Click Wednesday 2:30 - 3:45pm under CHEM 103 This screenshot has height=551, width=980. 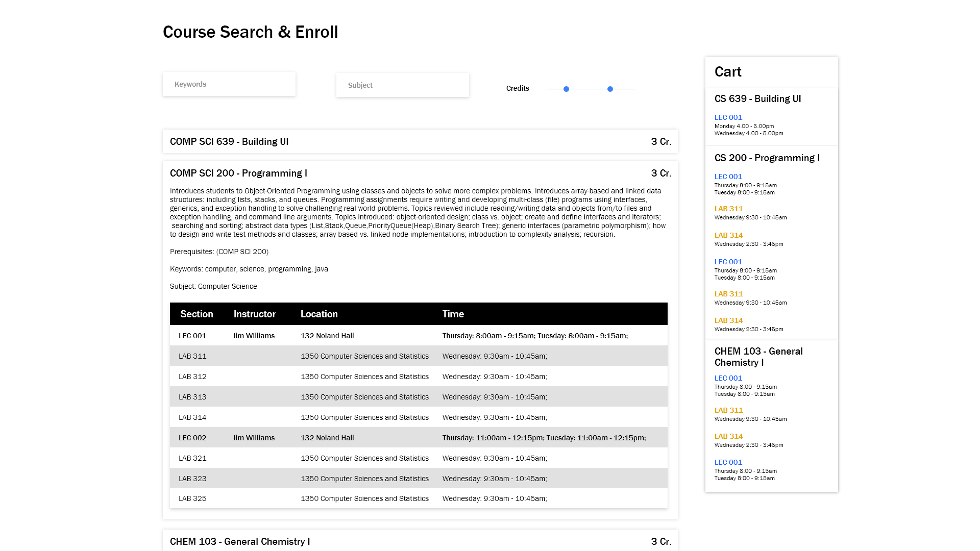tap(749, 445)
